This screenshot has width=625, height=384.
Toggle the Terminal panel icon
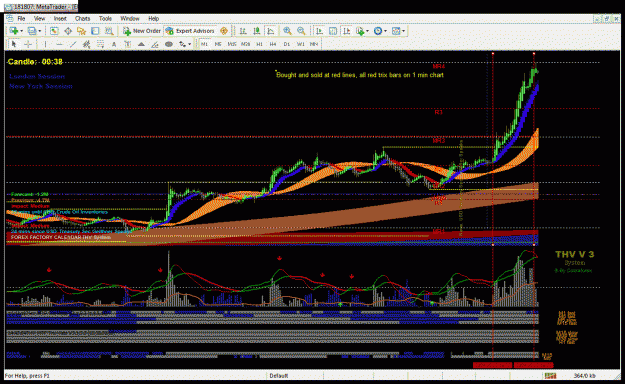coord(95,31)
